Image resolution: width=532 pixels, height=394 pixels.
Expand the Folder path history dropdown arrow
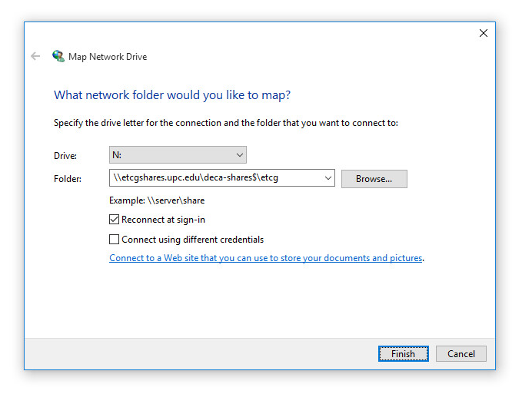[x=328, y=178]
